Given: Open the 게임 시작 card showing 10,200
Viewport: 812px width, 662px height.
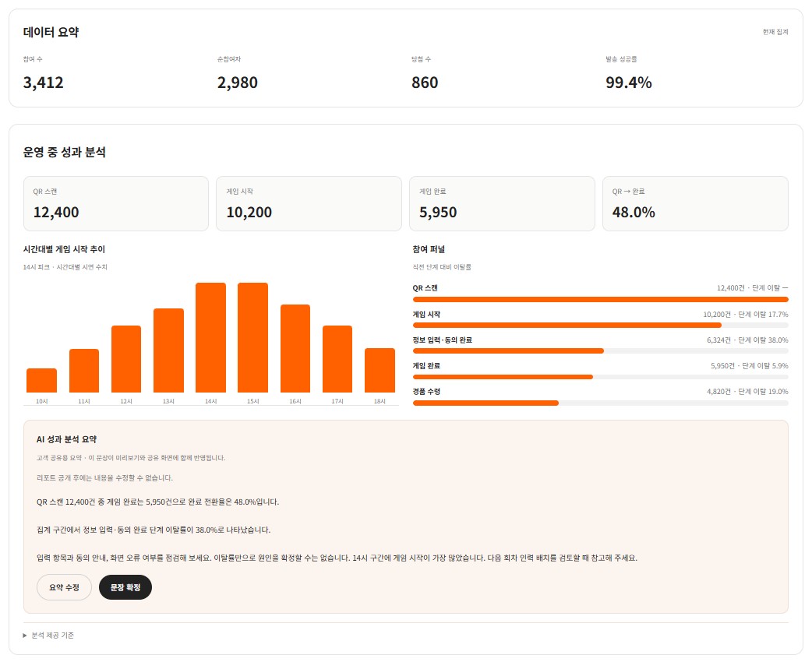Looking at the screenshot, I should point(309,203).
